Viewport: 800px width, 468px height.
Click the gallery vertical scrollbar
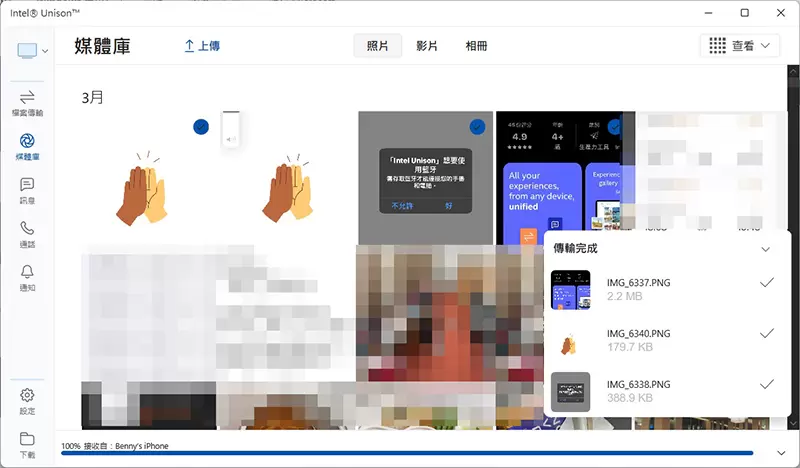[793, 247]
